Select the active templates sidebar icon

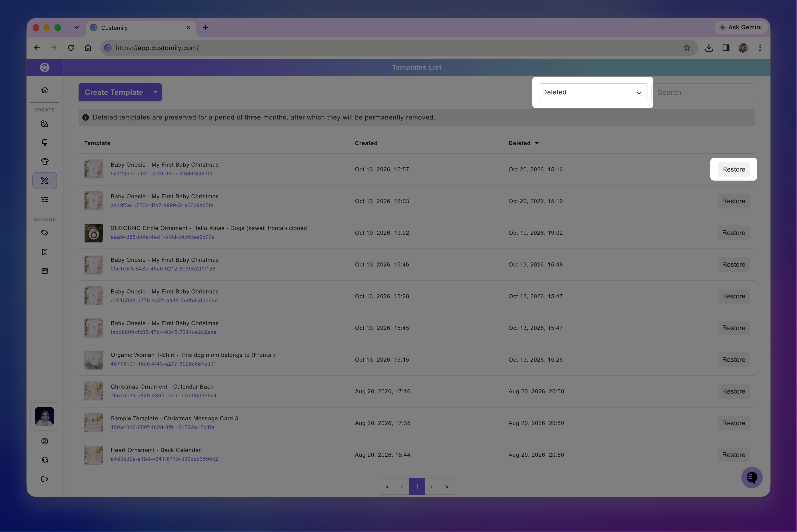44,181
